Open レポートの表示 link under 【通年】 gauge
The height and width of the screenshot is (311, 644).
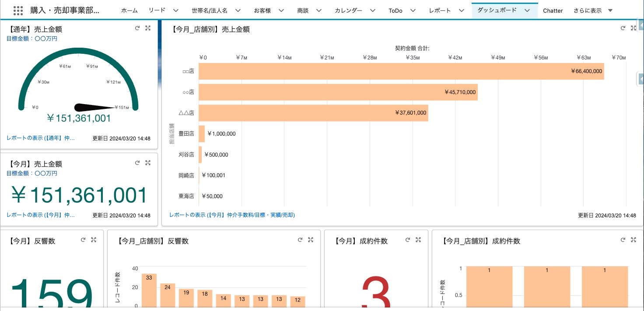tap(41, 138)
